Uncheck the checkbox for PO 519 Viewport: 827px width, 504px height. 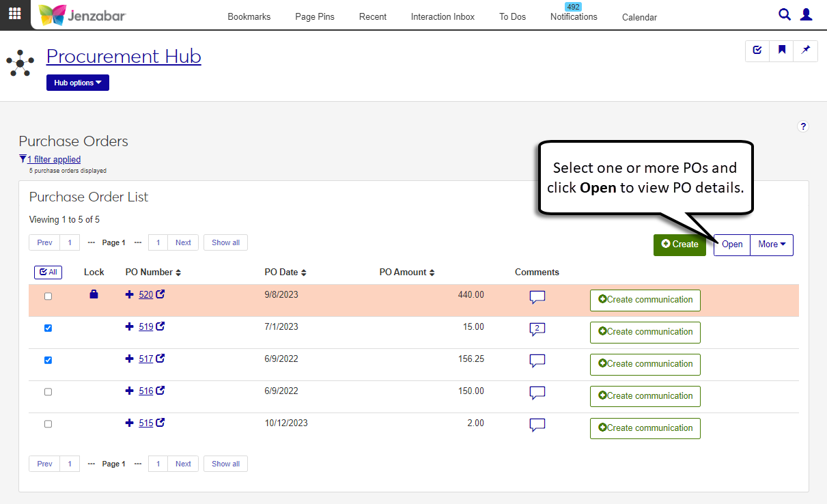coord(48,328)
